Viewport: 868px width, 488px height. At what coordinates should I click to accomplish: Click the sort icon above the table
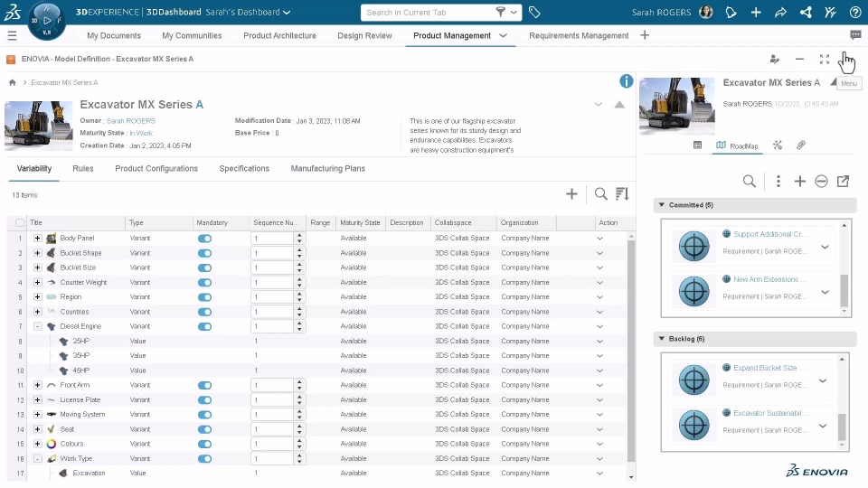622,193
